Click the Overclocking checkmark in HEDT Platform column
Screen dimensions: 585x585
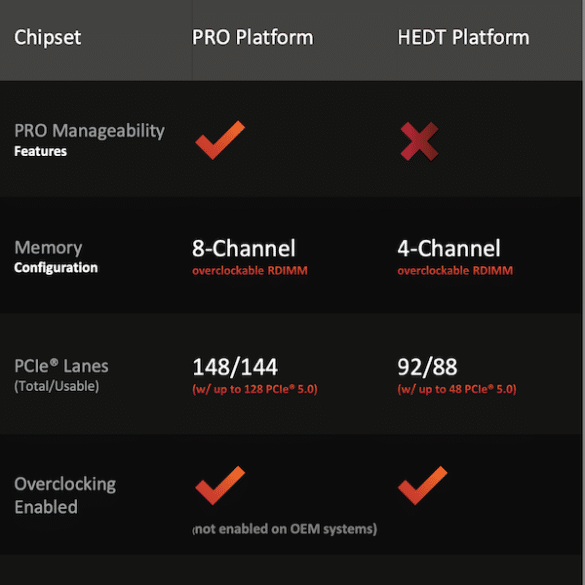pos(422,485)
